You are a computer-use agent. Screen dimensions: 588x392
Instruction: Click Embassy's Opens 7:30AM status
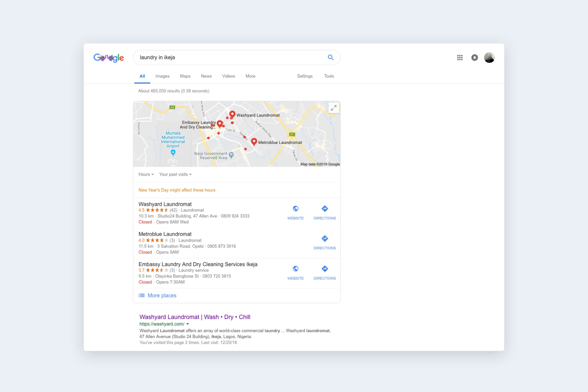pos(170,282)
